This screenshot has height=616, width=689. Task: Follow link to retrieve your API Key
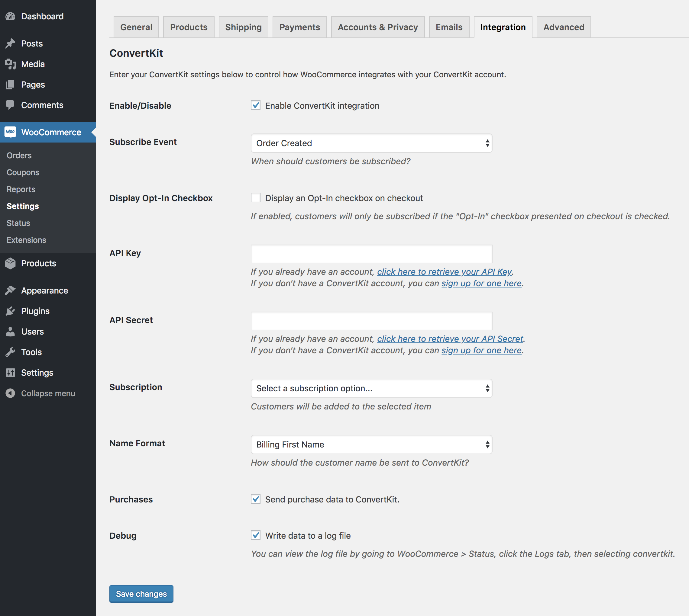(x=445, y=272)
